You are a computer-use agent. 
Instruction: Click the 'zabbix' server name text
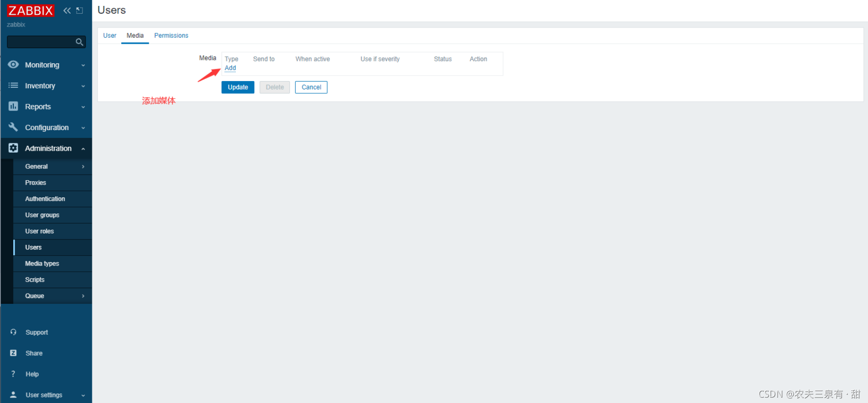click(x=16, y=25)
